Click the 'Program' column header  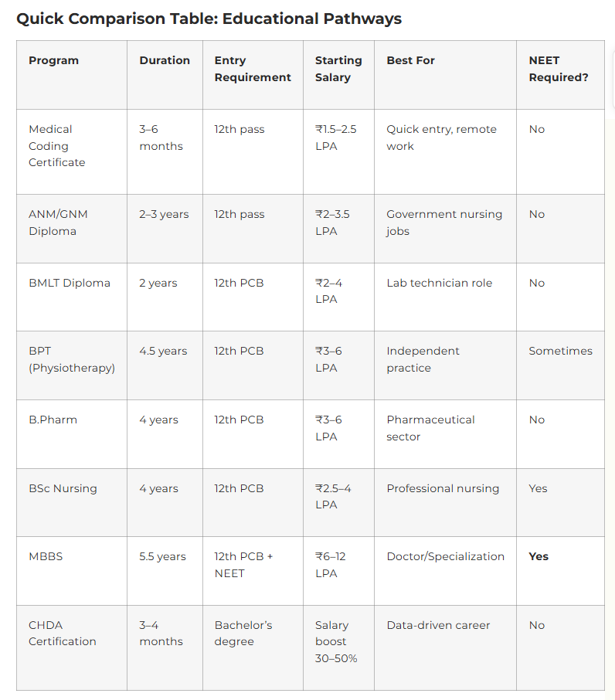click(53, 60)
